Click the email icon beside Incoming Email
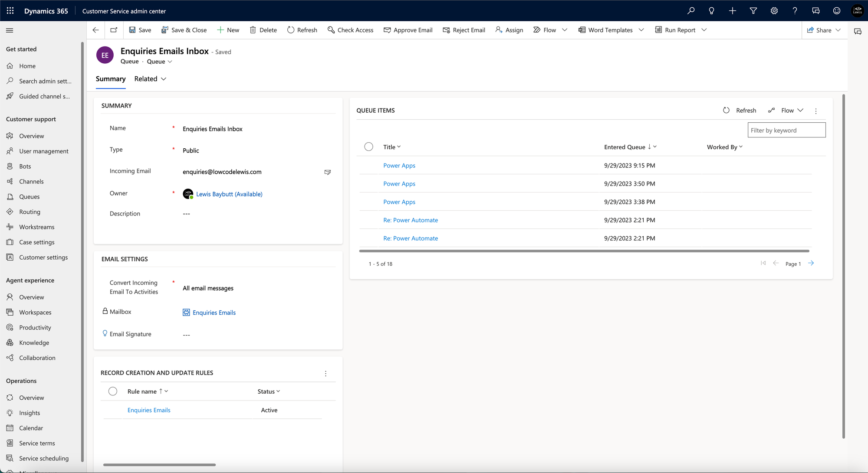The image size is (868, 473). point(328,172)
